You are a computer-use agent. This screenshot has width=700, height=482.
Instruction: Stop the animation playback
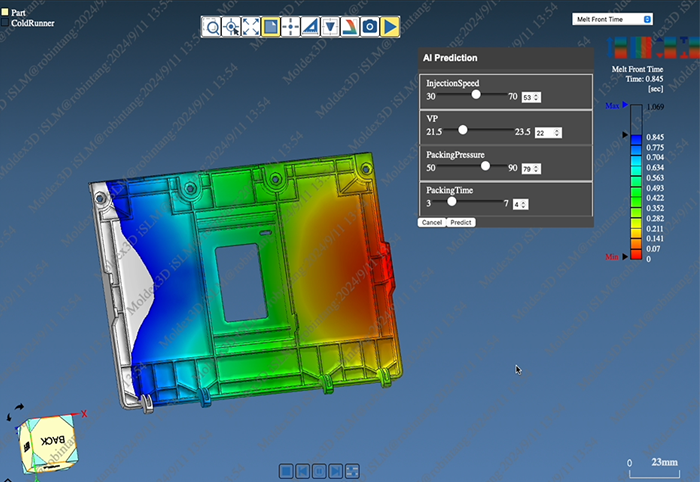click(286, 470)
